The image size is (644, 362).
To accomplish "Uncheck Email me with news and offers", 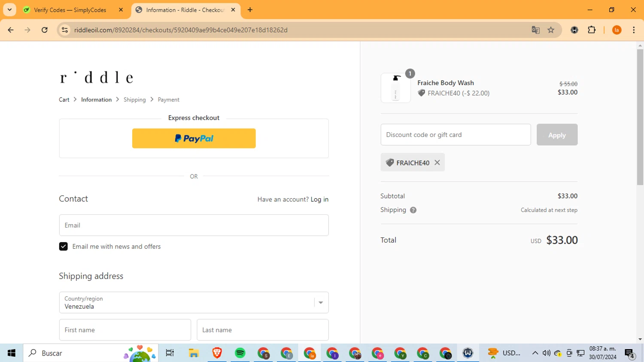I will [x=63, y=246].
